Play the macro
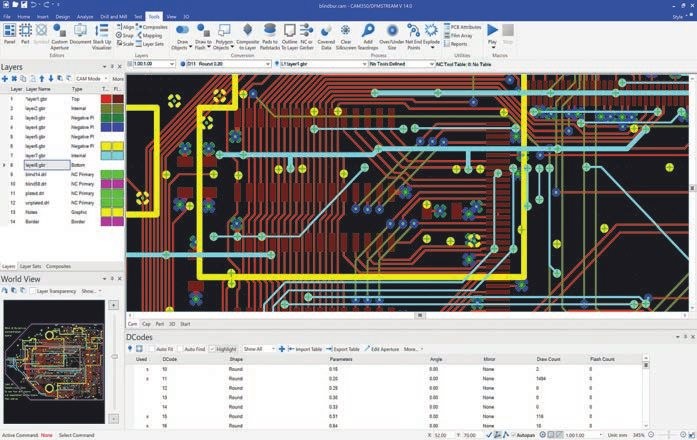The width and height of the screenshot is (697, 440). click(492, 34)
